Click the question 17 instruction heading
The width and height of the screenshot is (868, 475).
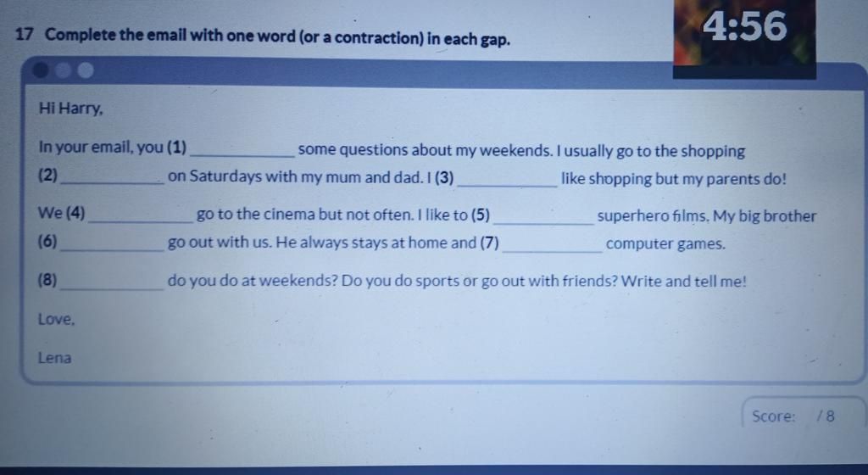point(263,36)
